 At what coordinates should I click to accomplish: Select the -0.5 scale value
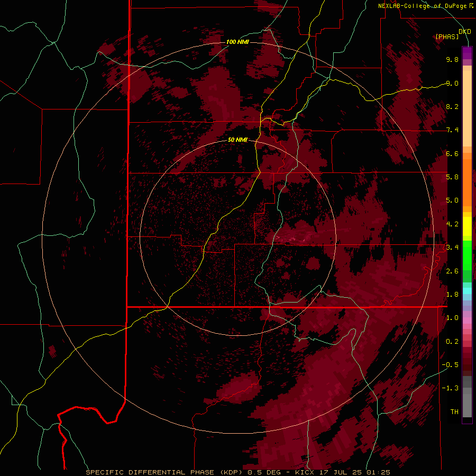click(450, 365)
